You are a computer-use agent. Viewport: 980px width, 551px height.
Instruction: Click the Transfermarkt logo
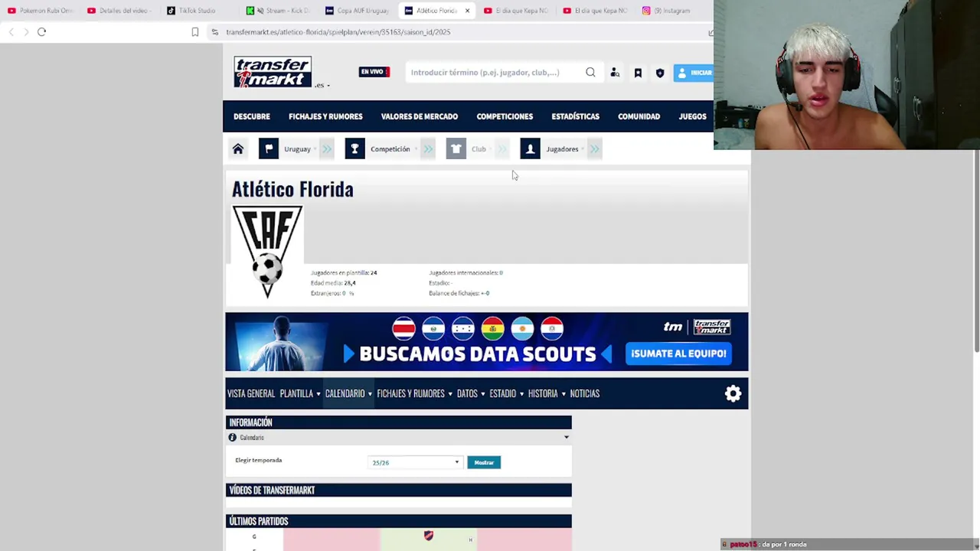coord(273,72)
